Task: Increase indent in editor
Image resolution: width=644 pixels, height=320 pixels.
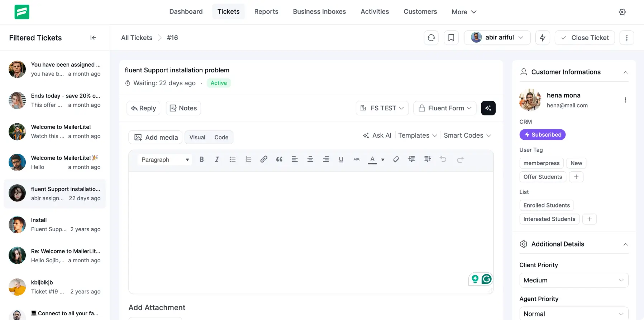Action: (427, 159)
